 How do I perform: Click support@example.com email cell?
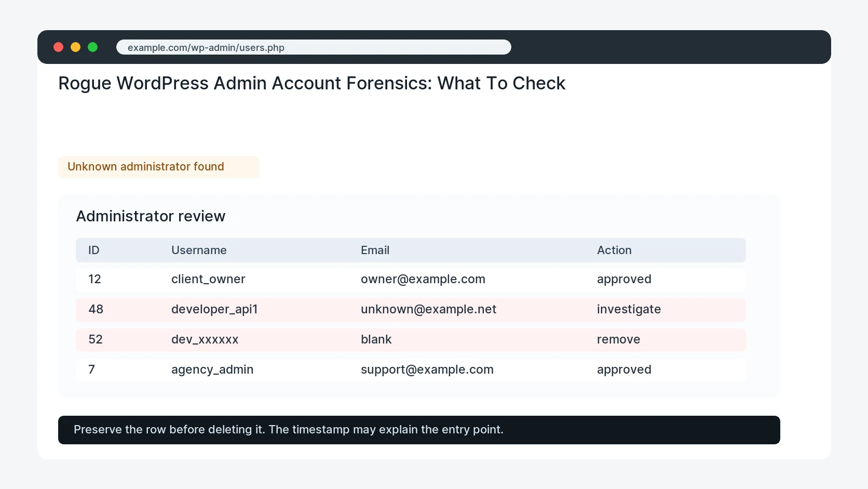pyautogui.click(x=427, y=370)
